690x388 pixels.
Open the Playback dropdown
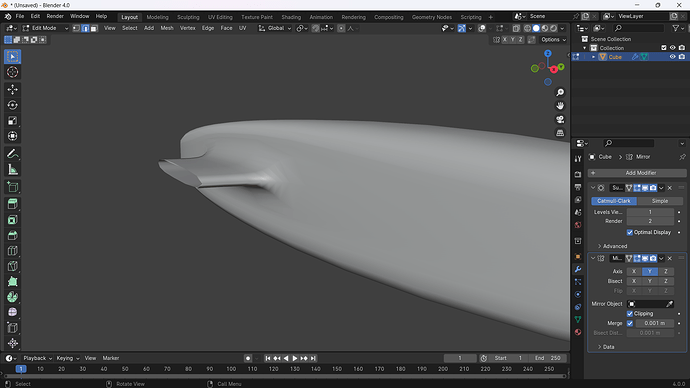point(37,358)
